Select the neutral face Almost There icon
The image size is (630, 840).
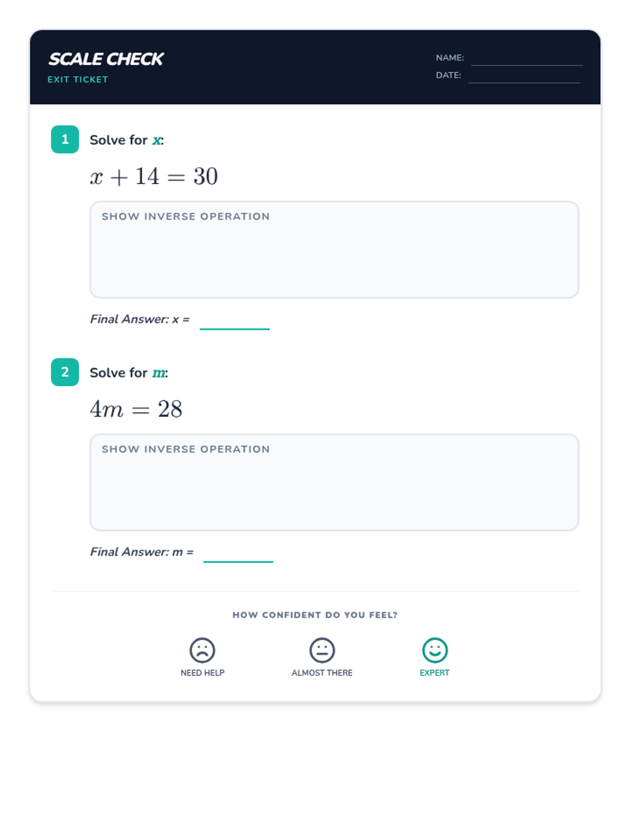coord(322,650)
